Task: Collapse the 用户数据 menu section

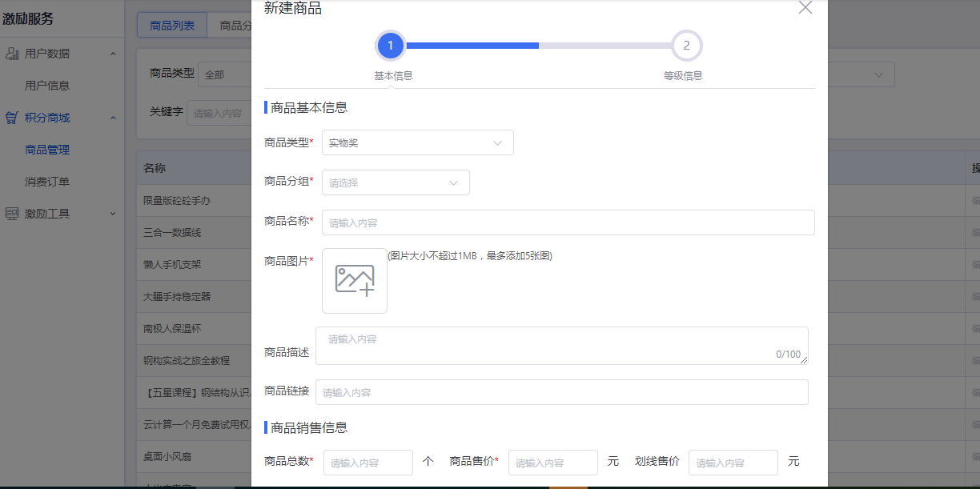Action: tap(113, 54)
